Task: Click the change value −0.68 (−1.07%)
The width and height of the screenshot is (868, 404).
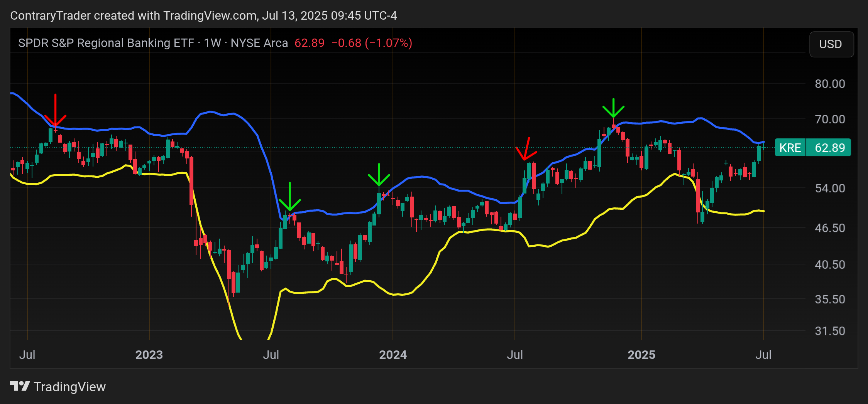Action: 372,43
